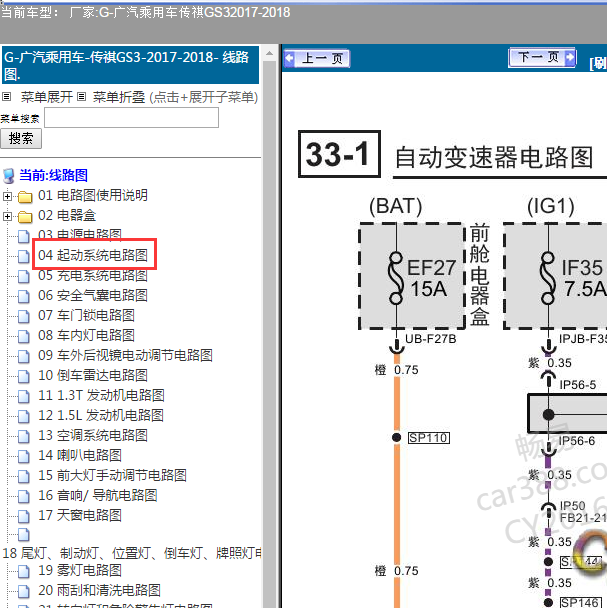This screenshot has height=608, width=607.
Task: Click page icon beside 07 车门锁电路图
Action: [x=24, y=316]
